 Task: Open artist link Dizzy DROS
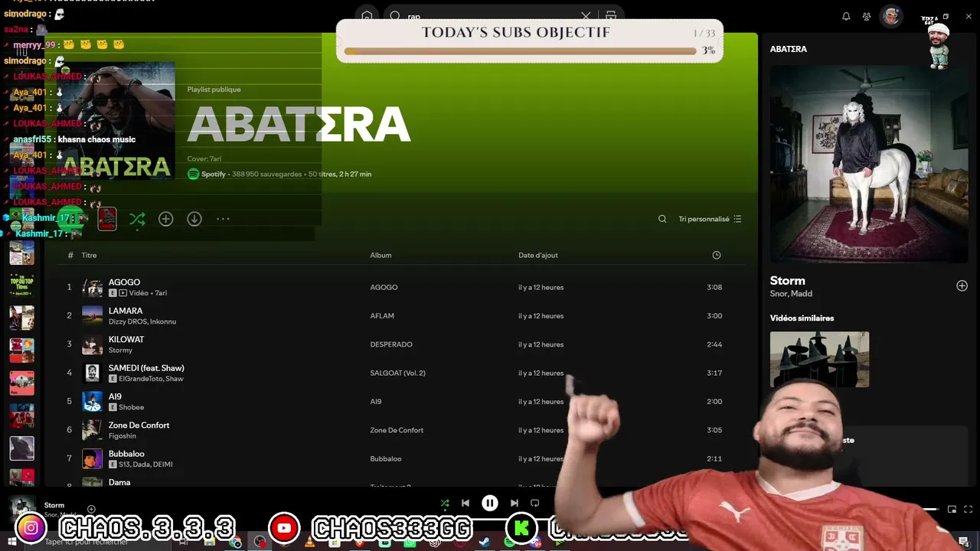point(128,321)
